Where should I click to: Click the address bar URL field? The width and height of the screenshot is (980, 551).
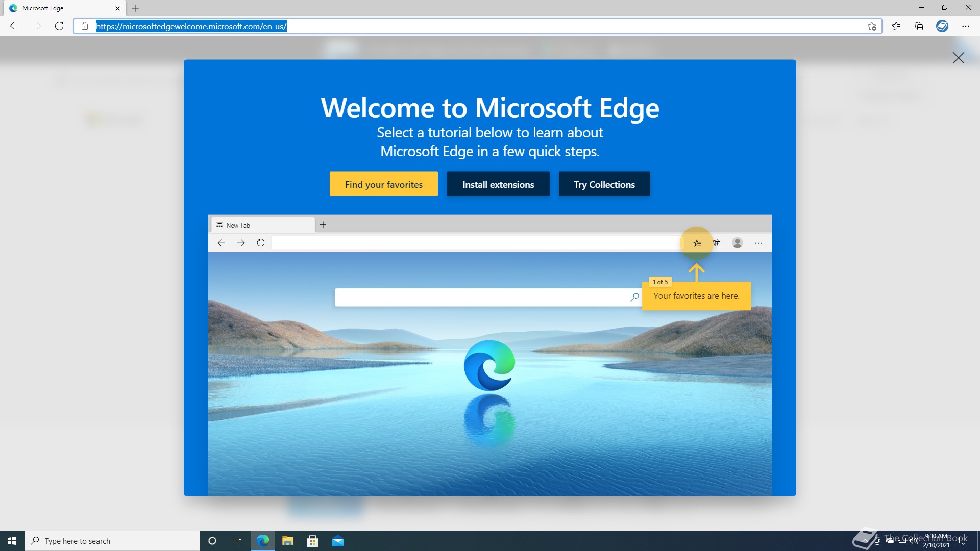point(477,26)
